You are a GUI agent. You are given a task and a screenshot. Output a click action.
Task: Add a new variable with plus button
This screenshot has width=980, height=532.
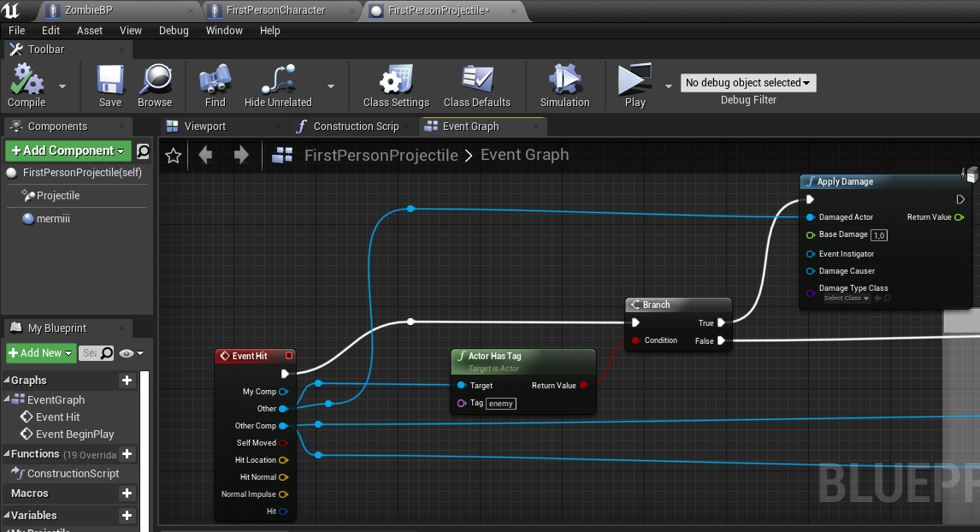pos(127,515)
